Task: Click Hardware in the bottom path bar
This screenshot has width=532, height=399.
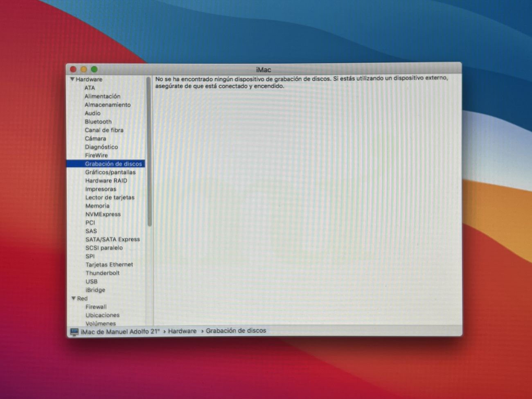Action: coord(182,331)
